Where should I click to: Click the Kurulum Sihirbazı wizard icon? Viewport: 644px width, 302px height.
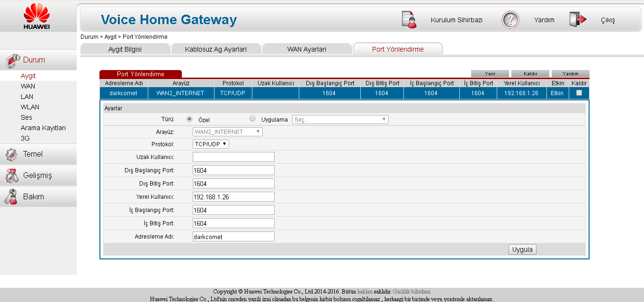409,19
